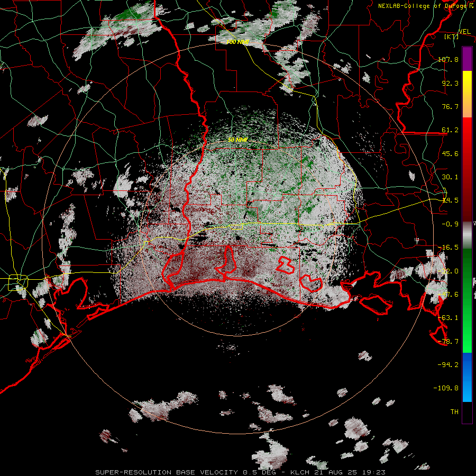This screenshot has height=476, width=476.
Task: Select the 92.3 legend value
Action: (450, 83)
